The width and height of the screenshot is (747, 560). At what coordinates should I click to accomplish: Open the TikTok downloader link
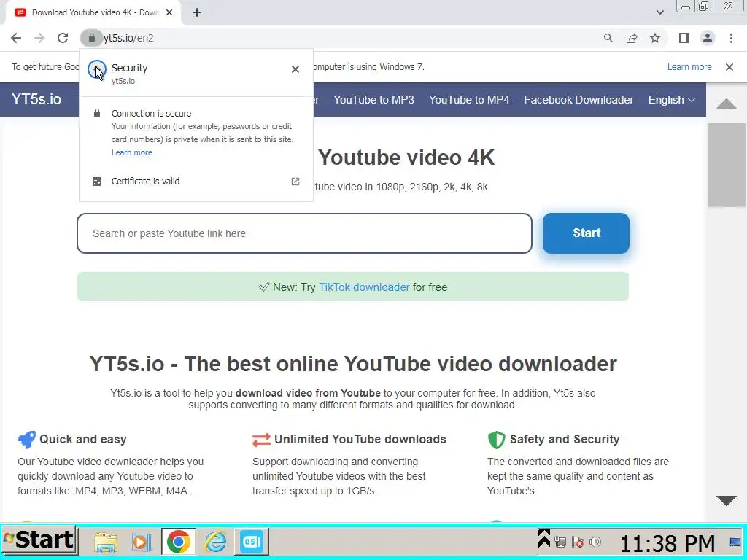click(x=364, y=287)
